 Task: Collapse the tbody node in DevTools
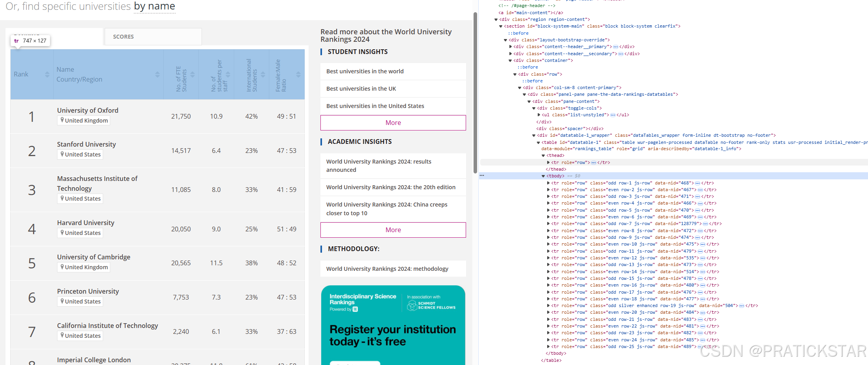(543, 176)
